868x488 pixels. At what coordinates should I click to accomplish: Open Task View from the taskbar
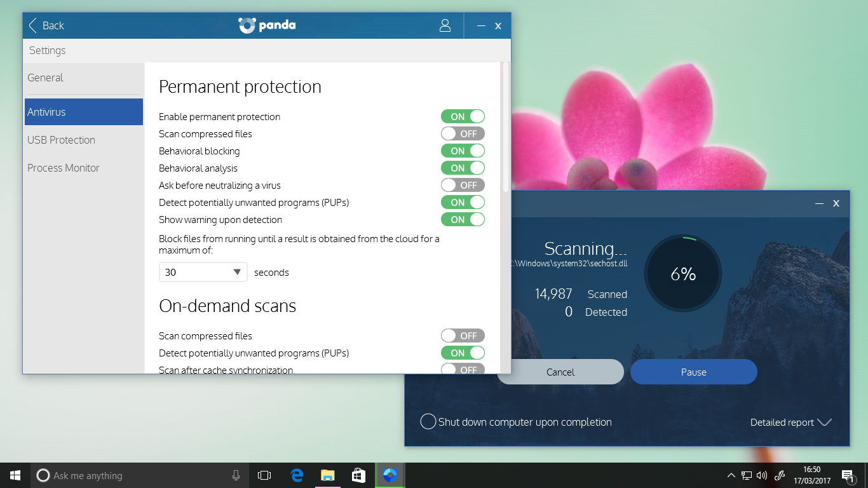click(264, 475)
